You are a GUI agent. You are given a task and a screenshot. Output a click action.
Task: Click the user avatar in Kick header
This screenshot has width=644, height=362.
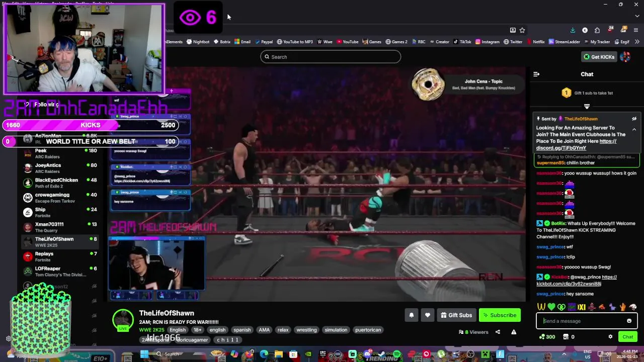(x=625, y=57)
